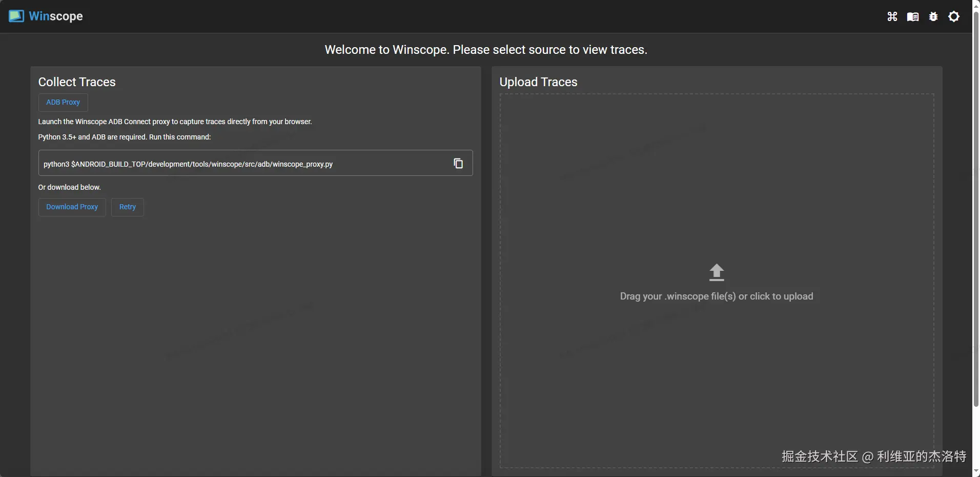This screenshot has width=980, height=477.
Task: Click the bug report icon
Action: [933, 16]
